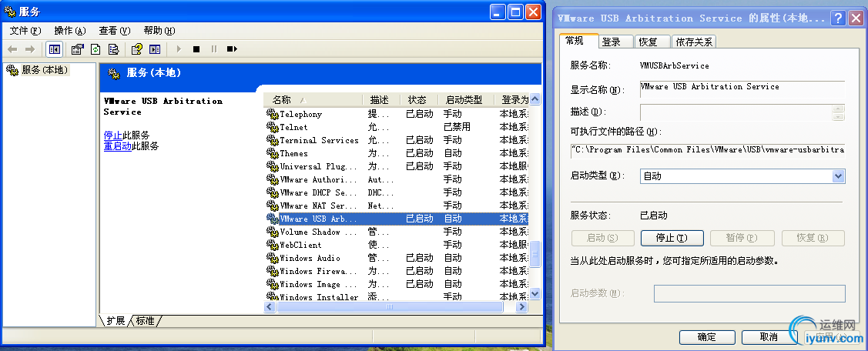Click the gear icon of the Themes row
Viewport: 868px width, 351px height.
(273, 153)
